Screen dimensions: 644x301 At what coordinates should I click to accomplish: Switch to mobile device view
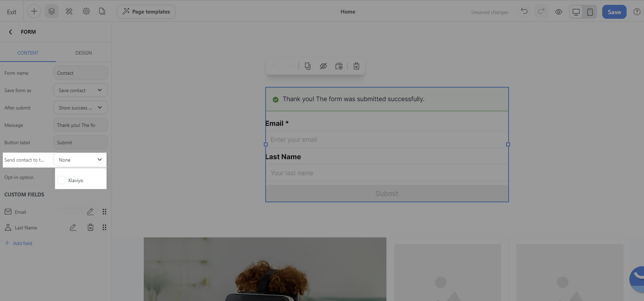tap(590, 12)
